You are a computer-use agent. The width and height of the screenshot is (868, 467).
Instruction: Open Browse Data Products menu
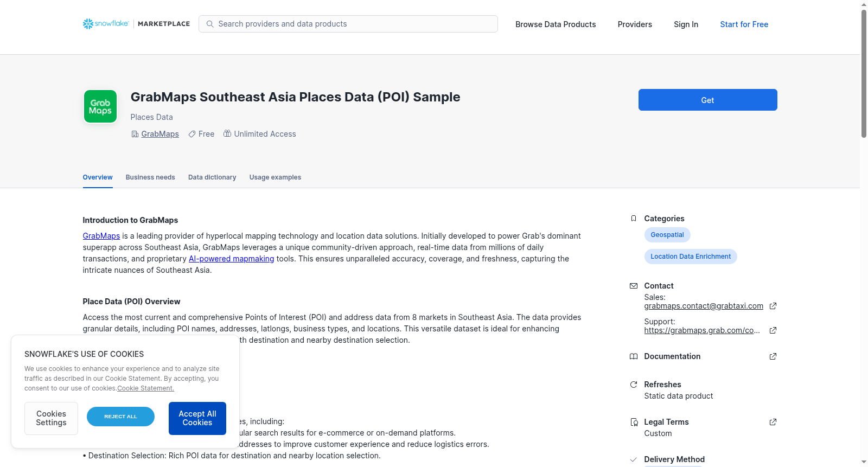(556, 24)
